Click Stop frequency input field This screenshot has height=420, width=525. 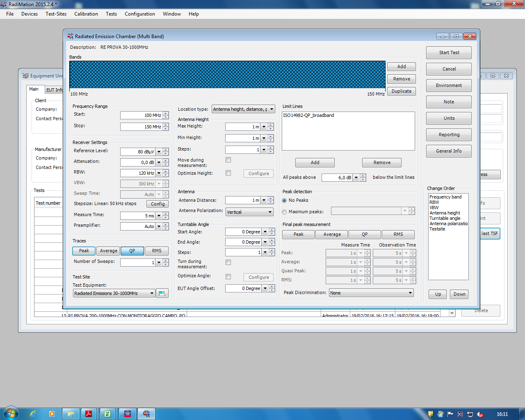(142, 127)
